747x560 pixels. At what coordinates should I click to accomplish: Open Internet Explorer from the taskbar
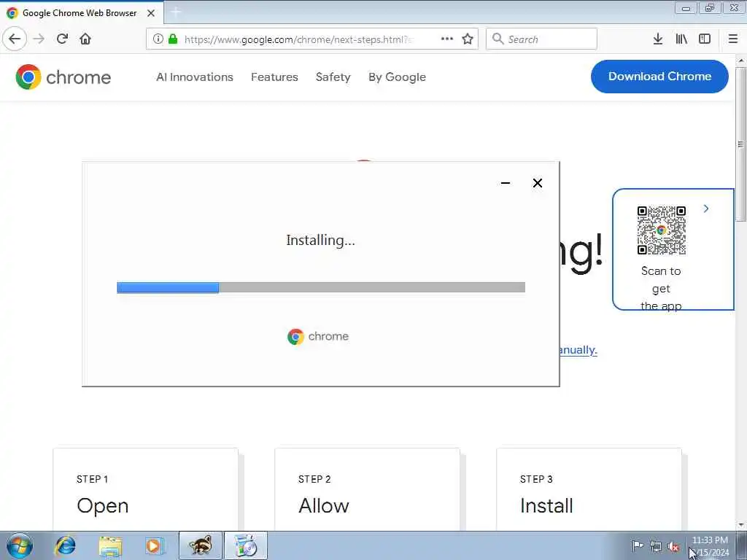[65, 545]
